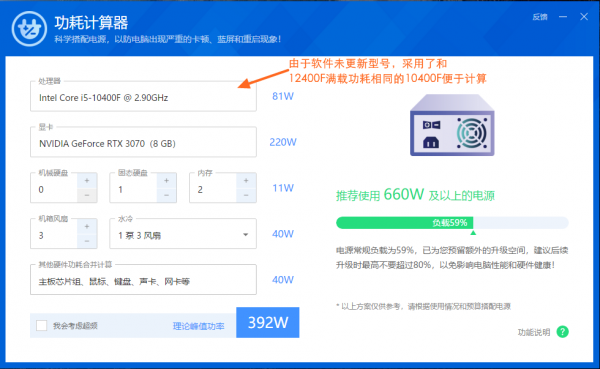The width and height of the screenshot is (600, 369).
Task: Click the 内存 value field showing 2
Action: [213, 189]
